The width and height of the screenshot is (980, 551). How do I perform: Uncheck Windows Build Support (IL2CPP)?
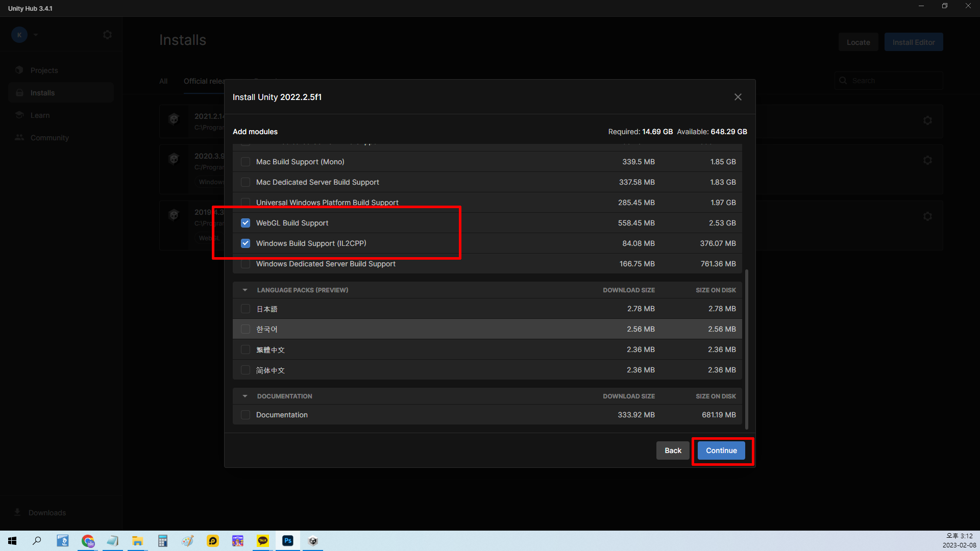(246, 243)
